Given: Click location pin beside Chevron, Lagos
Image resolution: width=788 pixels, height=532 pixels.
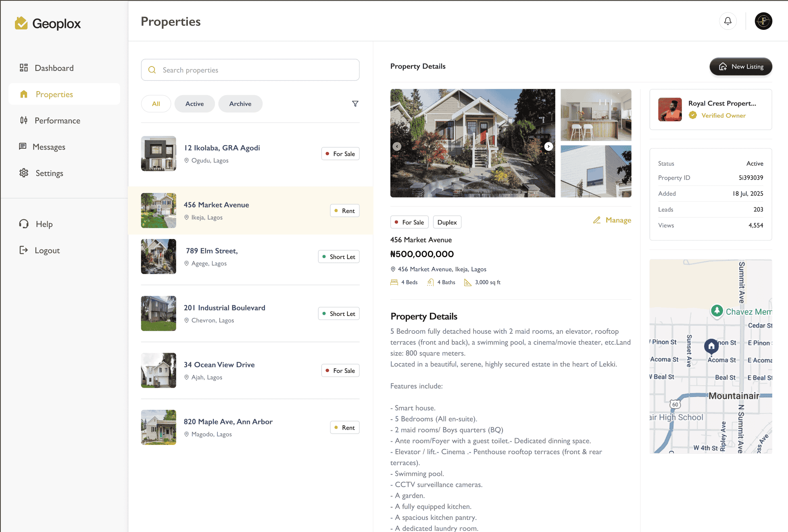Looking at the screenshot, I should (x=187, y=320).
